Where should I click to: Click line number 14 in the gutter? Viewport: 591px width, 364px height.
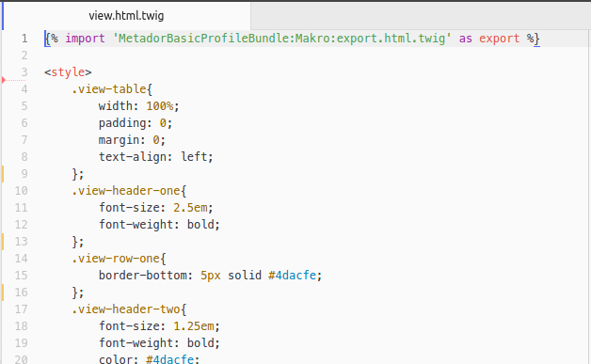point(21,259)
